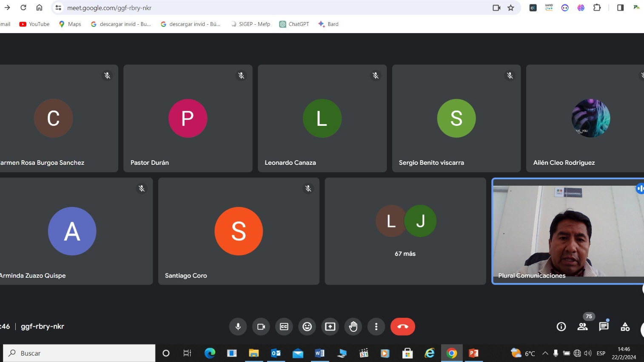Open the ChatGPT bookmark
The width and height of the screenshot is (644, 362).
294,24
